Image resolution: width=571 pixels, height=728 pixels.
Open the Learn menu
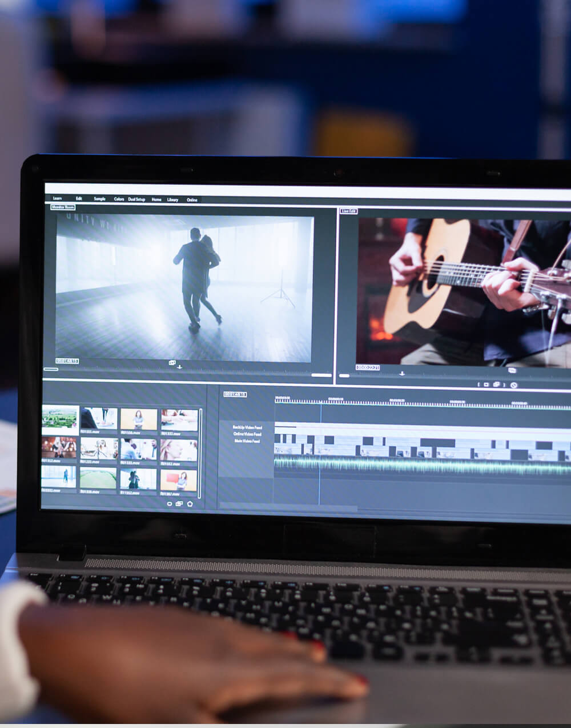click(57, 198)
